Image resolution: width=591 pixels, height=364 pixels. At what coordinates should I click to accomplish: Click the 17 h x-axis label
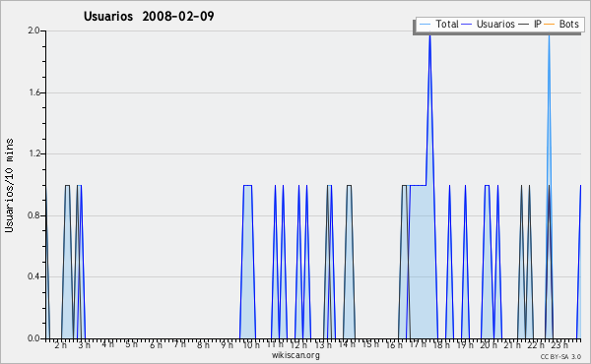click(x=418, y=344)
